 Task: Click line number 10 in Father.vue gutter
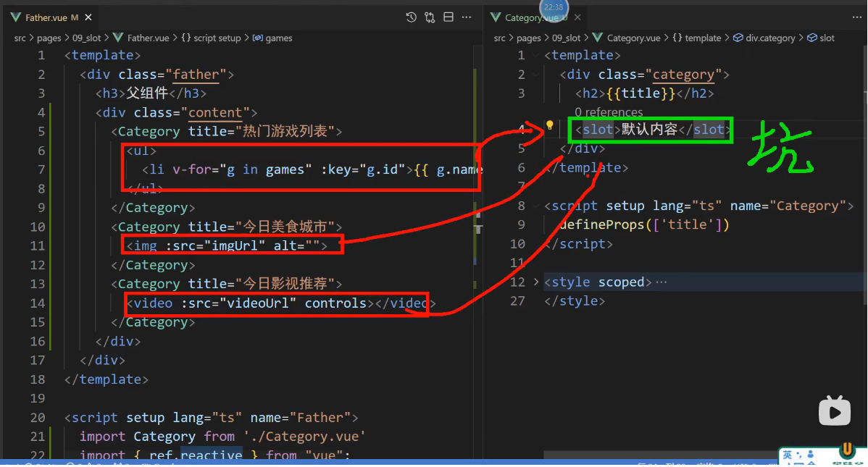pos(38,227)
